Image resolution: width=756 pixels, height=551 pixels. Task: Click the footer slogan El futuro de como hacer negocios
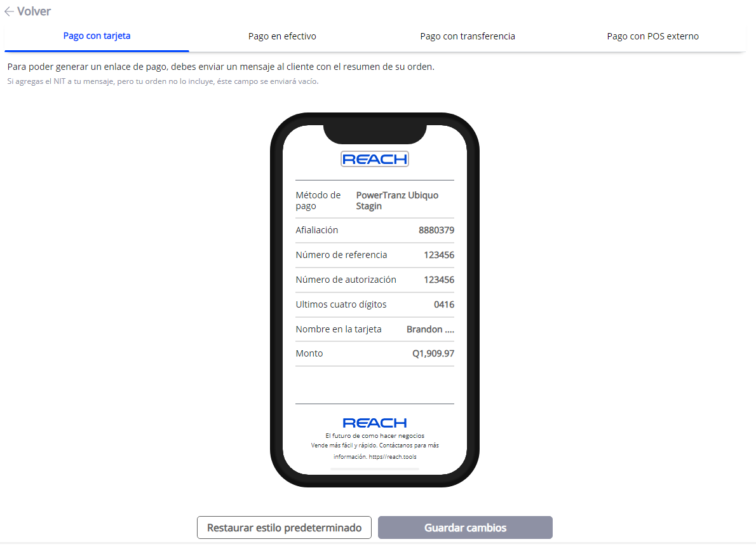(374, 436)
